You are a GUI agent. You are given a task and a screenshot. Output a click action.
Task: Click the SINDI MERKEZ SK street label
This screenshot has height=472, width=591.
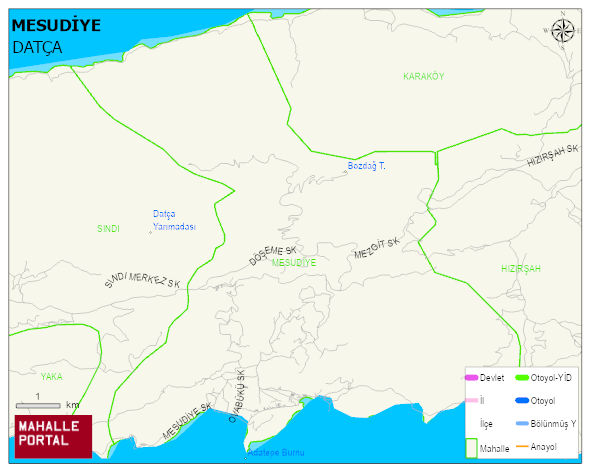pyautogui.click(x=142, y=280)
